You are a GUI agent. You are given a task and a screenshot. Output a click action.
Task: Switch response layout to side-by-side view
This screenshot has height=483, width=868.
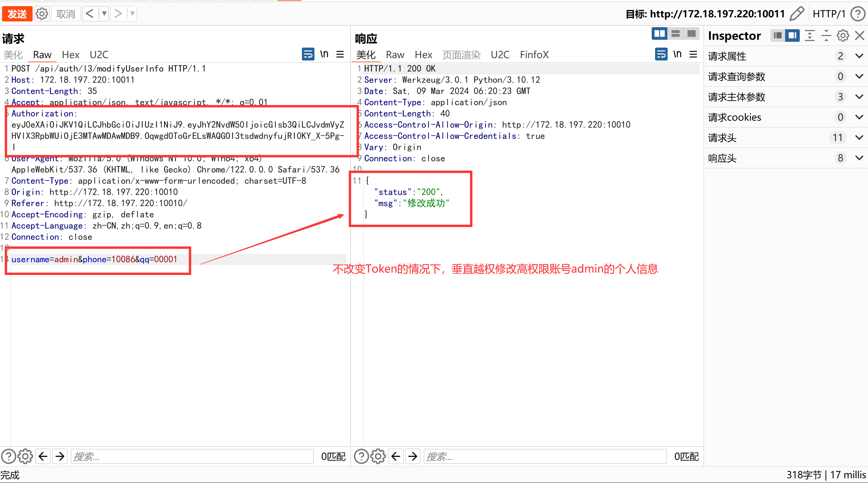tap(659, 34)
